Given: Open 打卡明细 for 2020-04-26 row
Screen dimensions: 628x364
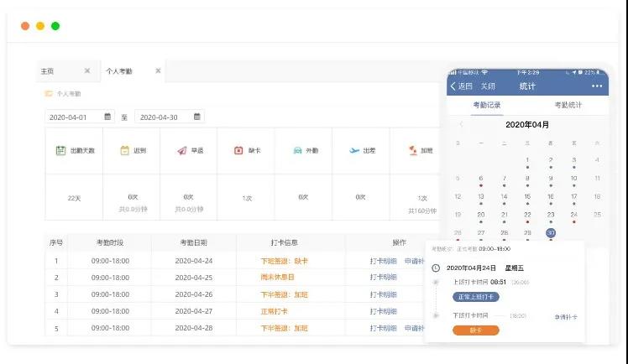Looking at the screenshot, I should pos(384,294).
